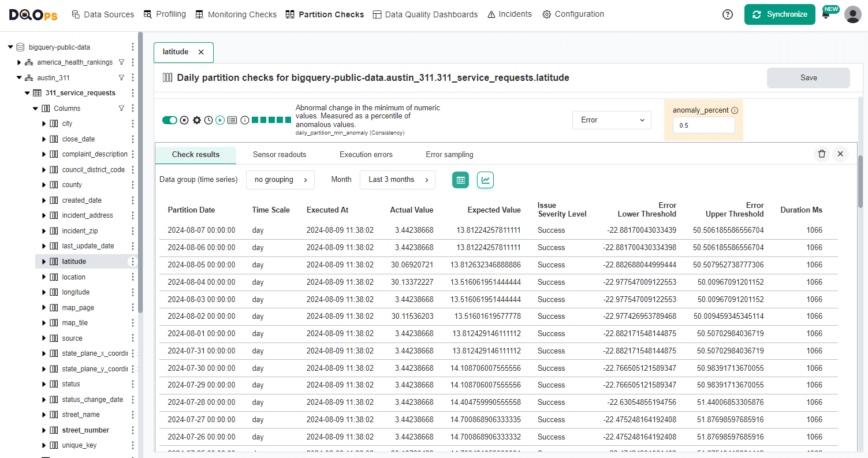Collapse the austin_311 schema
This screenshot has height=458, width=868.
(19, 77)
